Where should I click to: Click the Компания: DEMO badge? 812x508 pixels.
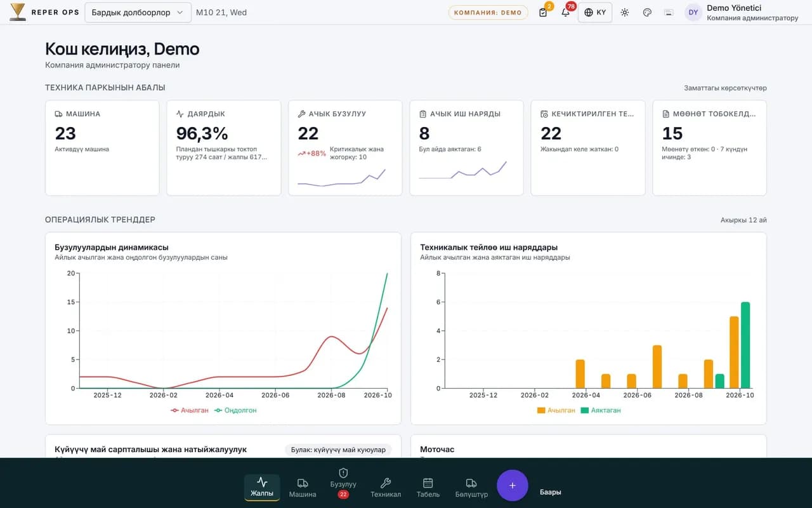tap(488, 12)
